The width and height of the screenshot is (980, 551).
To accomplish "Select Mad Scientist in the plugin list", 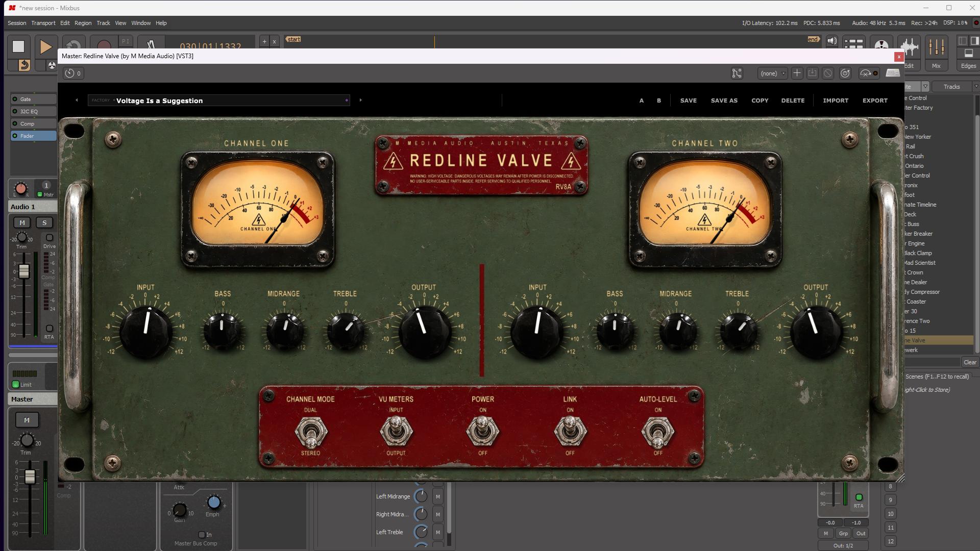I will [920, 263].
